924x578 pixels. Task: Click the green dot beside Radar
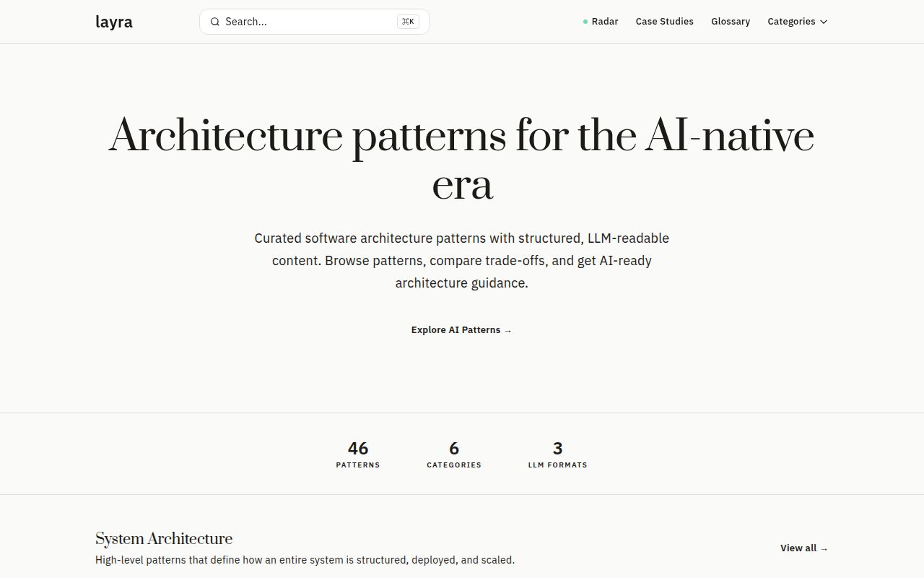pos(585,22)
